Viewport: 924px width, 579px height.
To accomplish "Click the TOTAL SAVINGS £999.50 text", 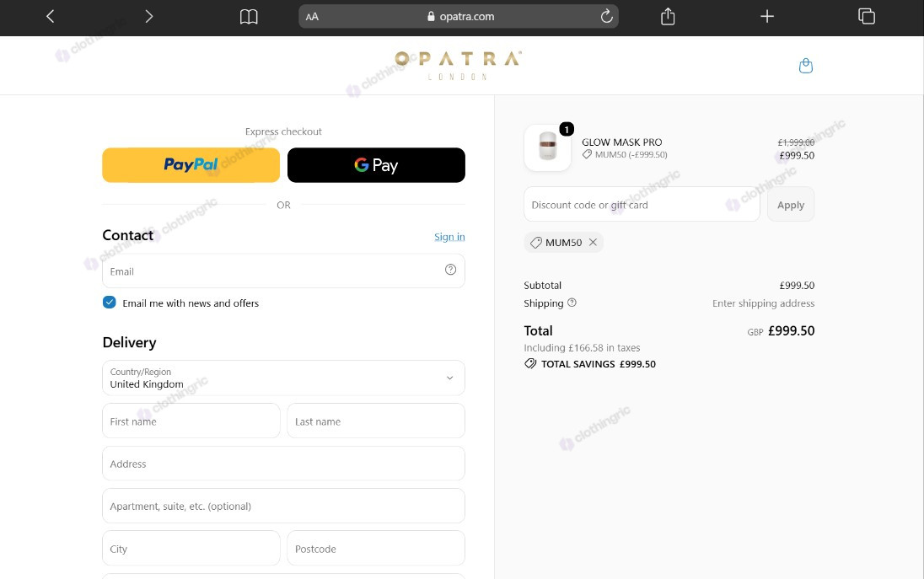I will click(598, 364).
